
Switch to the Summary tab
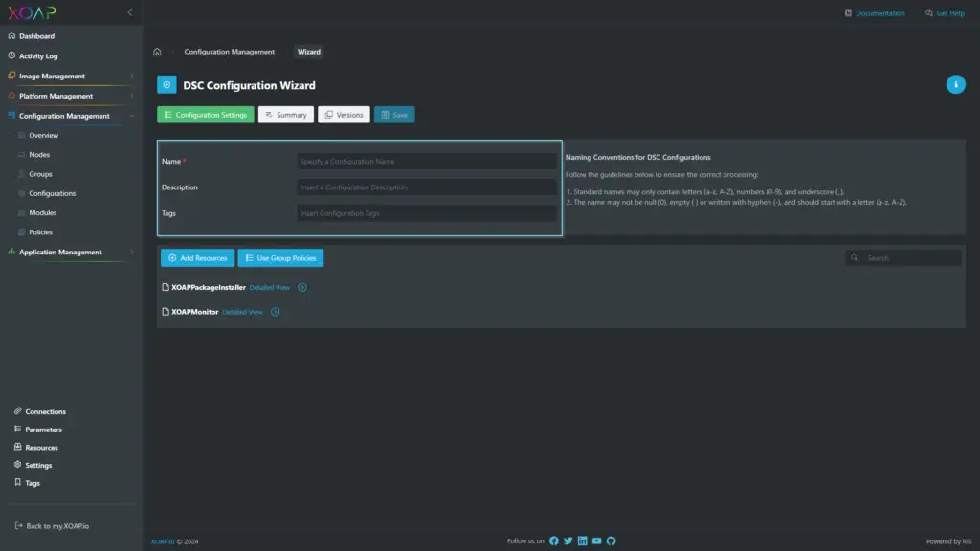tap(285, 115)
